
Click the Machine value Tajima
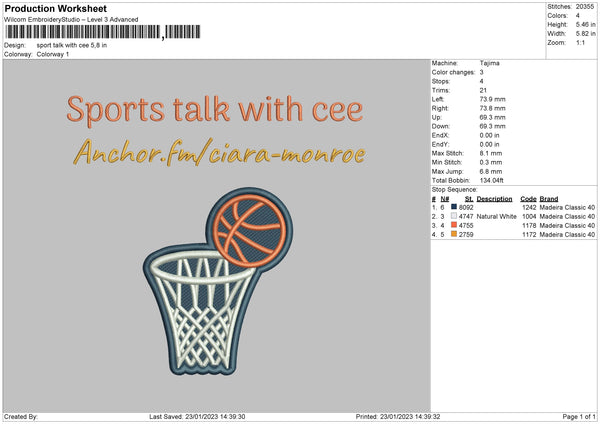pos(489,63)
